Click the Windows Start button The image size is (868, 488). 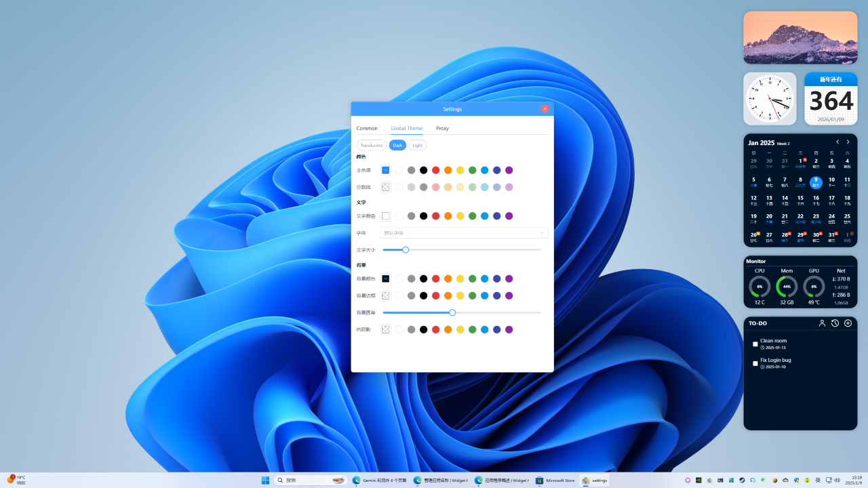click(265, 480)
